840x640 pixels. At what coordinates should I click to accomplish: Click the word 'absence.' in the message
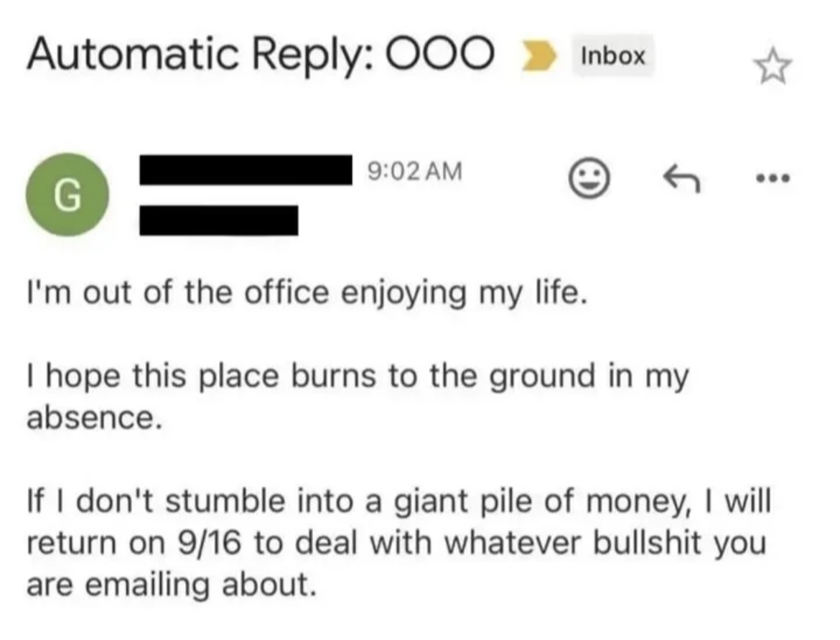tap(94, 417)
